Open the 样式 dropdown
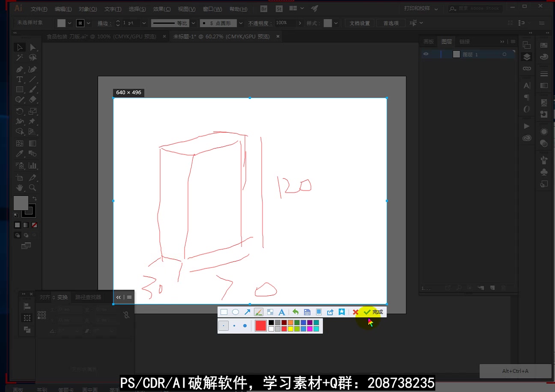This screenshot has height=392, width=555. click(x=337, y=23)
